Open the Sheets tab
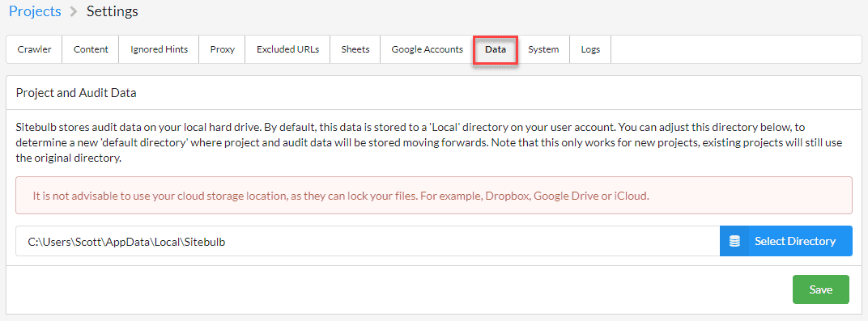The image size is (868, 321). tap(355, 49)
